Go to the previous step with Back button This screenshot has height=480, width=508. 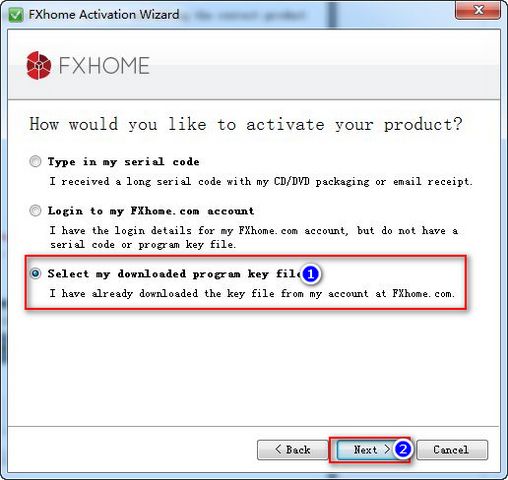coord(292,450)
